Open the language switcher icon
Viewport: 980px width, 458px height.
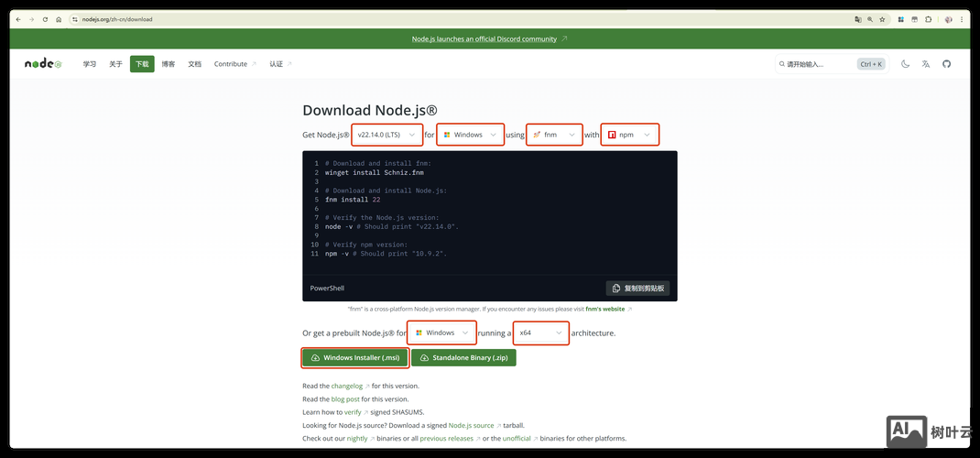point(926,64)
